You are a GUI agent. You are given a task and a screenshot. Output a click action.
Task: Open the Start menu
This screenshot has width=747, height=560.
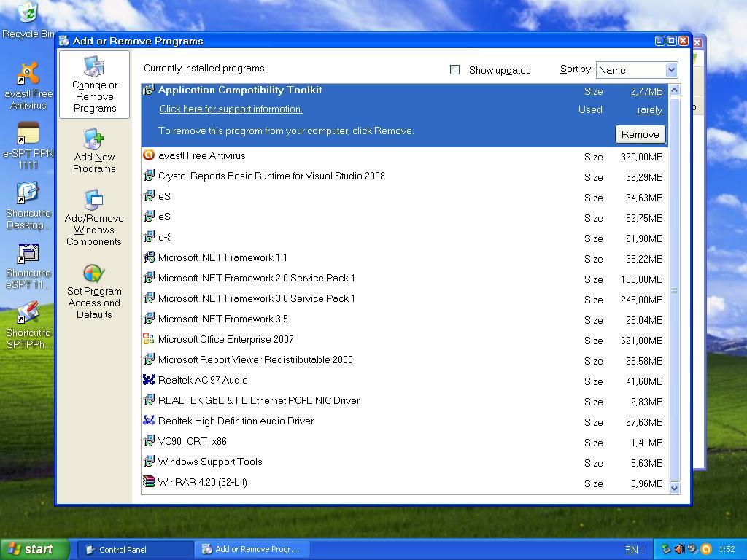point(35,550)
